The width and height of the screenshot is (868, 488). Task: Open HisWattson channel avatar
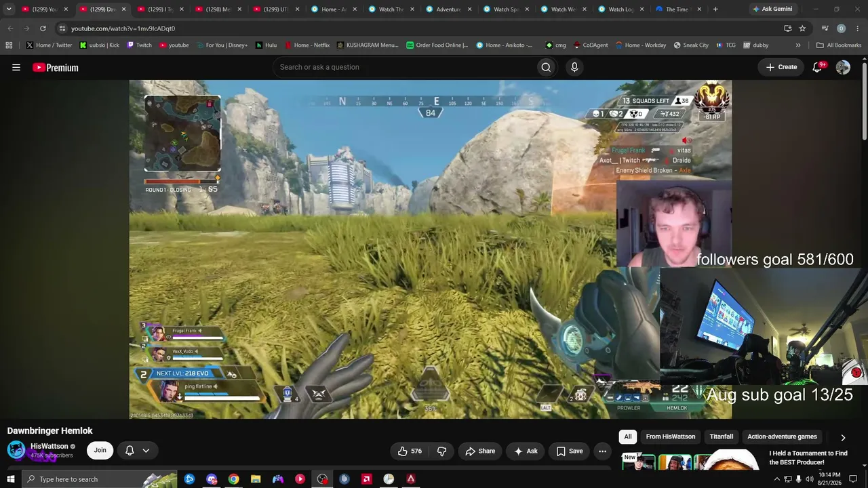(16, 450)
